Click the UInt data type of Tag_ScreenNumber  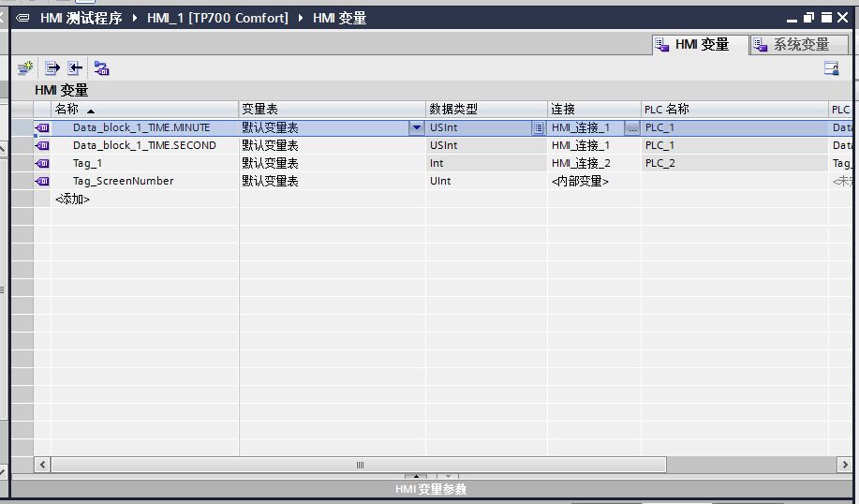click(x=440, y=182)
